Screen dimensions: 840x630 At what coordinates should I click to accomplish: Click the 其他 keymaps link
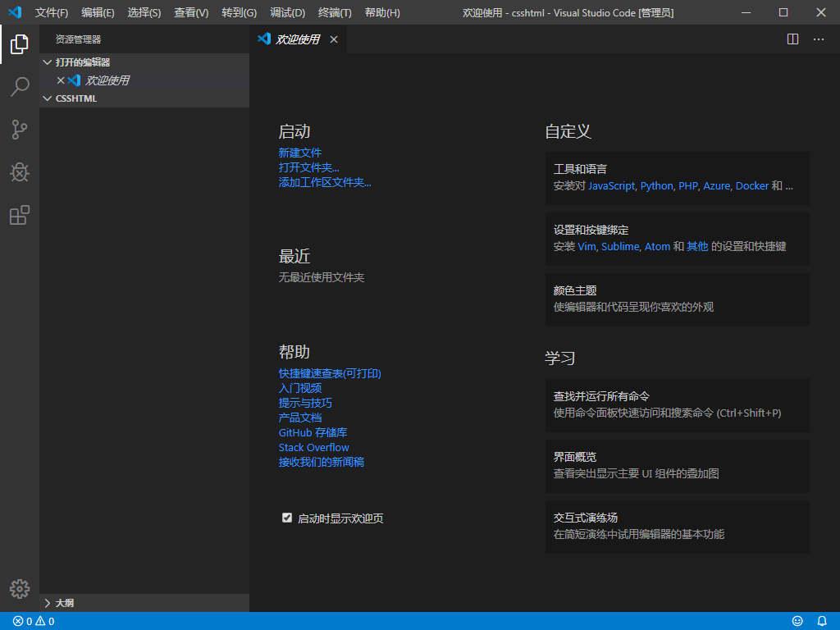point(697,246)
